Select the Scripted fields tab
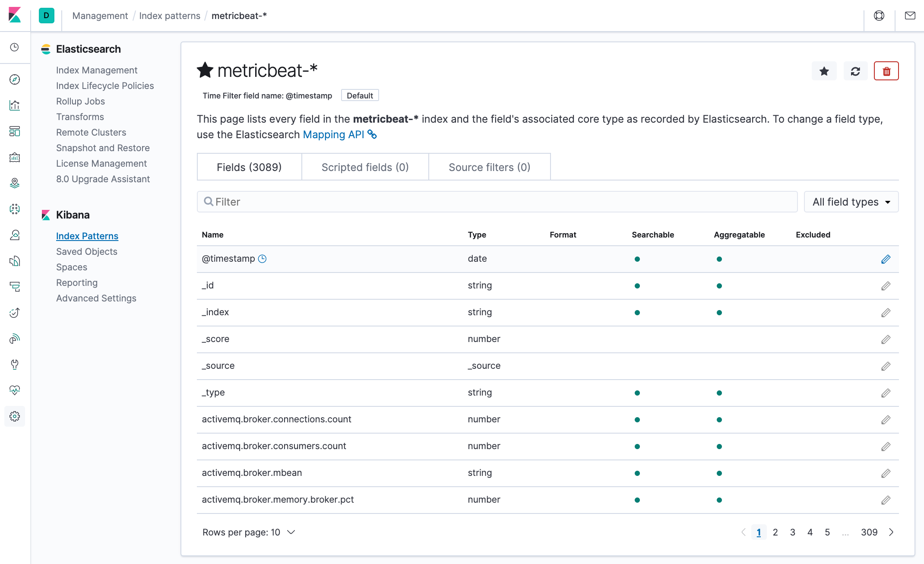 (365, 167)
